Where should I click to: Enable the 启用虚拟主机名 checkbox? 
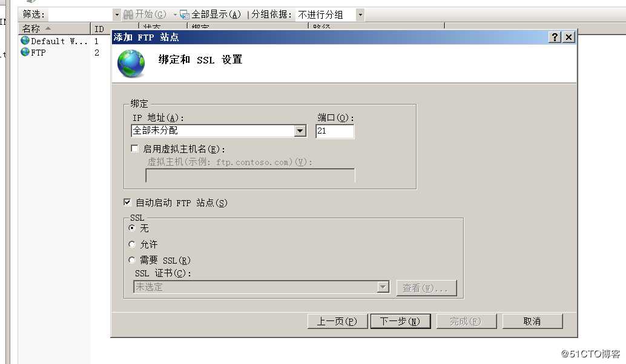[135, 149]
